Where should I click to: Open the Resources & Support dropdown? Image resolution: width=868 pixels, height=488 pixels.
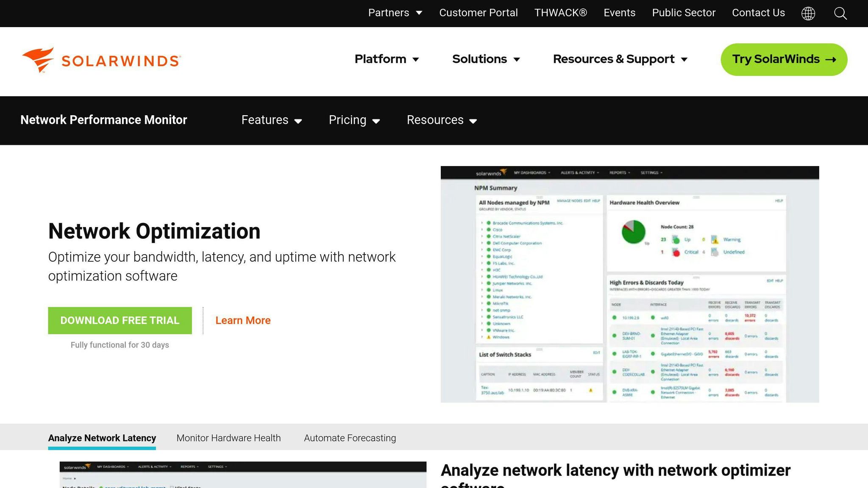pyautogui.click(x=620, y=59)
